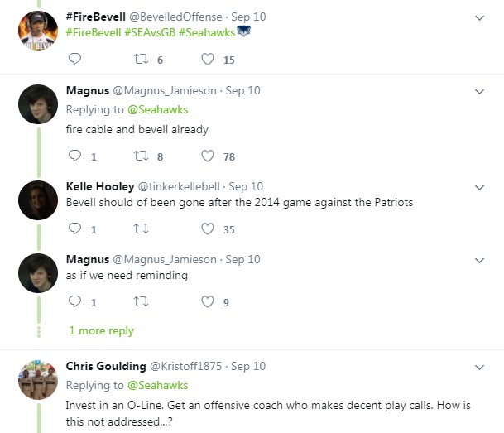504x433 pixels.
Task: Like Magnus's 'fire cable and bevell' tweet
Action: (x=209, y=156)
